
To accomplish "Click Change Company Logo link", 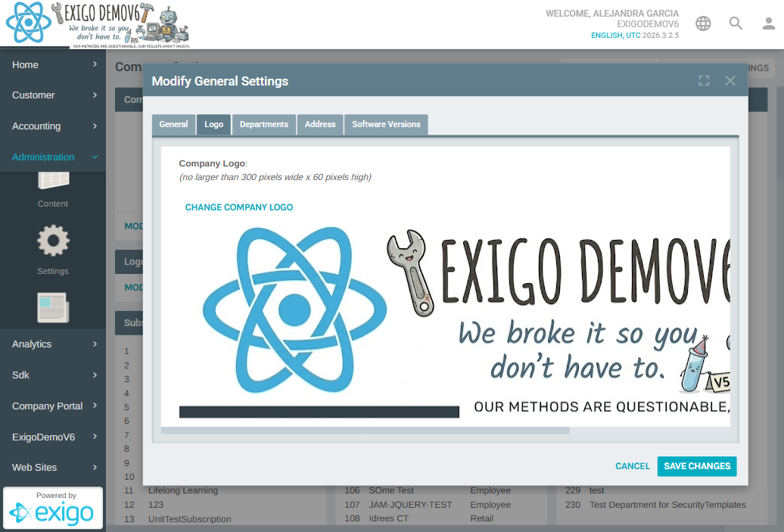I will click(239, 207).
